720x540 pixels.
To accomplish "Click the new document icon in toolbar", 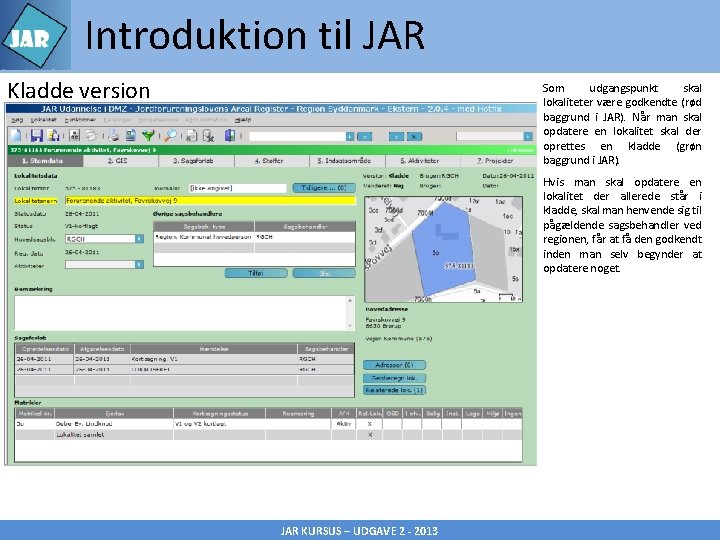I will (x=16, y=135).
